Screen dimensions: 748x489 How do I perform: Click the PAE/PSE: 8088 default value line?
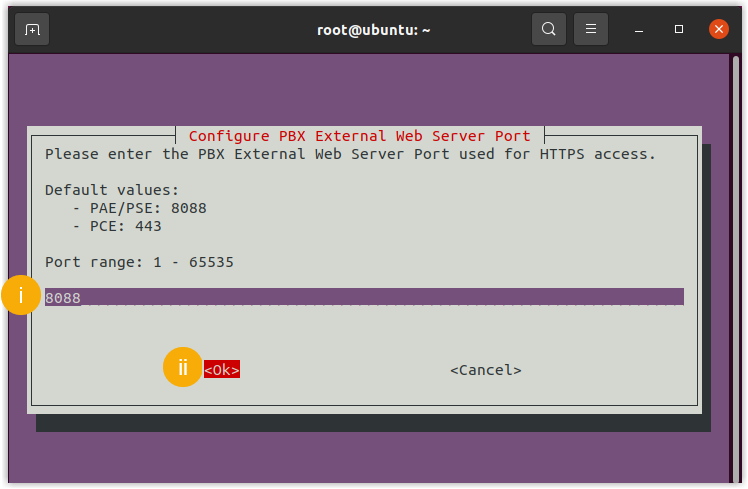pos(140,208)
